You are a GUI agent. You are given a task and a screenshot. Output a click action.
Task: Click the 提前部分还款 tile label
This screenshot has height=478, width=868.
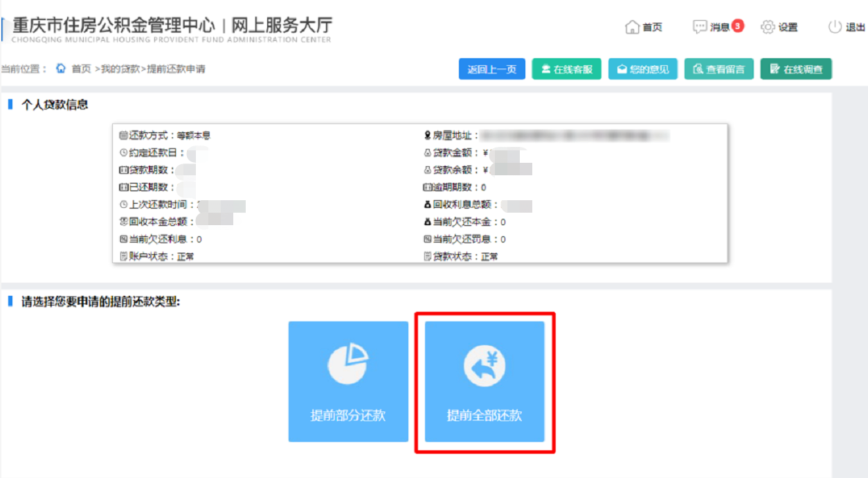[347, 416]
